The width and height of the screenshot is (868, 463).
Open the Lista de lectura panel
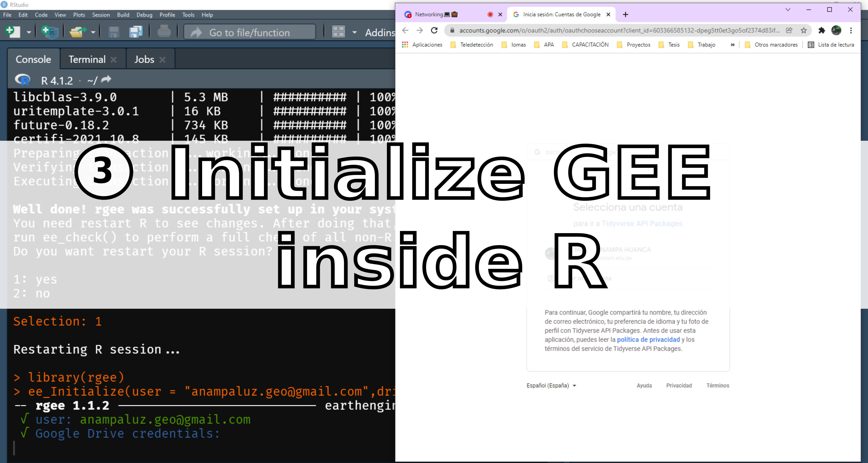(x=831, y=44)
